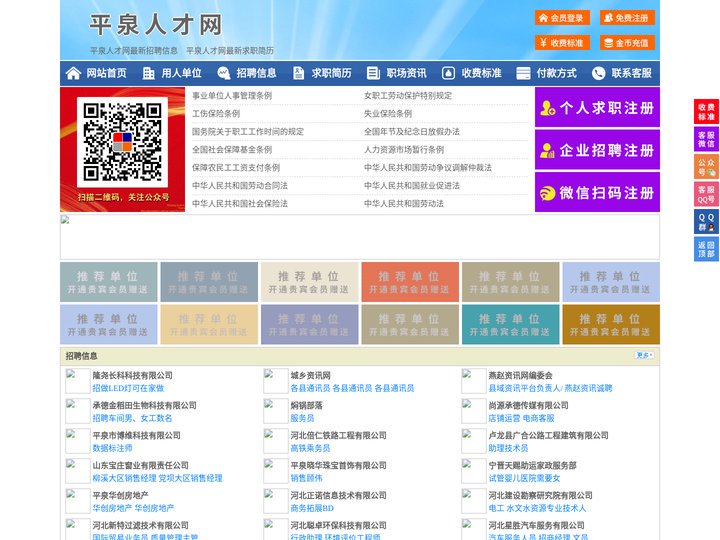Click the logo icon for 城乡资讯网

click(x=276, y=381)
